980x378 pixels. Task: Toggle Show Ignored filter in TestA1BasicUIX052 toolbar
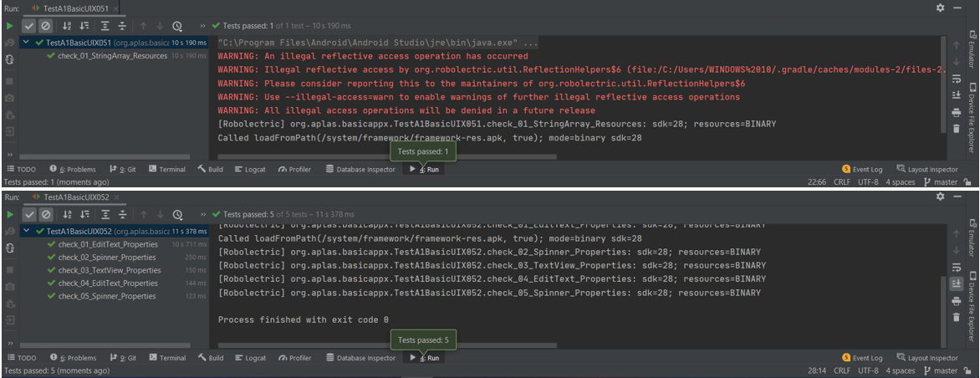(x=45, y=215)
